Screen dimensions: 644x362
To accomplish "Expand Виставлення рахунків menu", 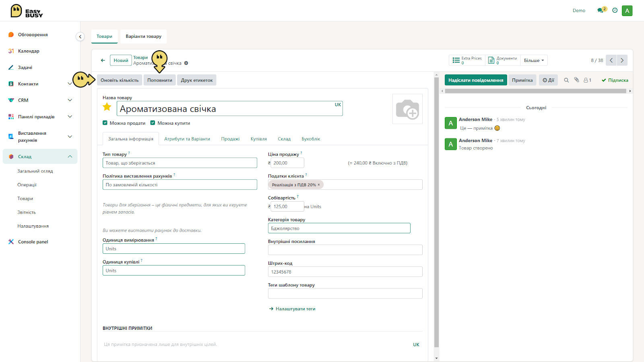I will tap(70, 137).
